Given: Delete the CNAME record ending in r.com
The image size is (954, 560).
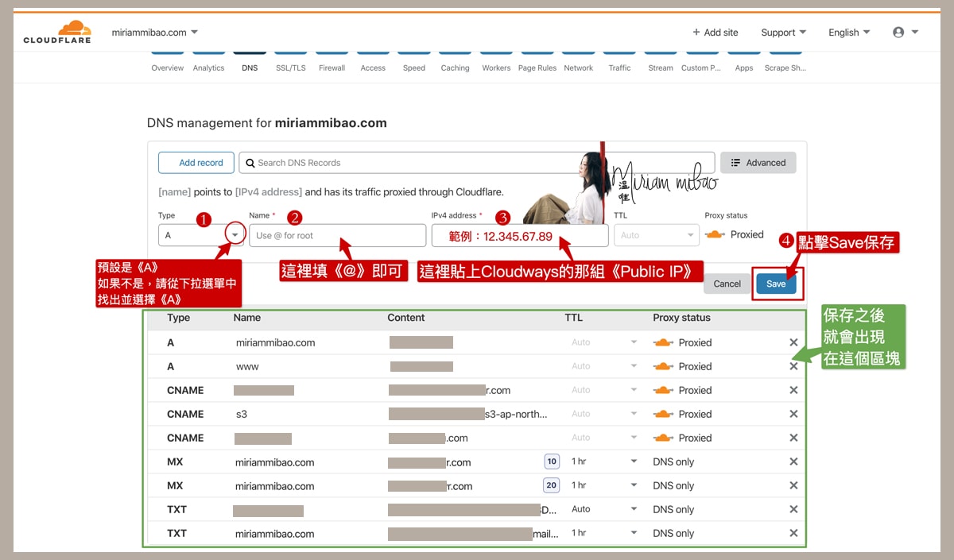Looking at the screenshot, I should coord(793,390).
